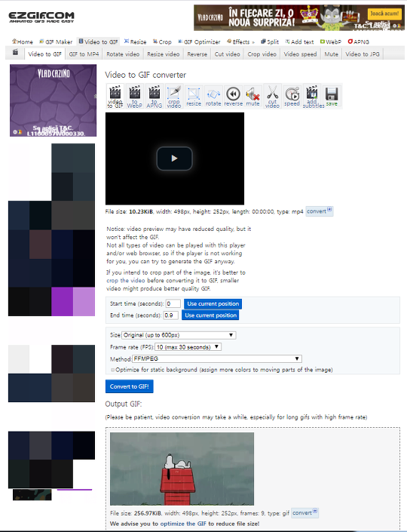Click the save floppy disk icon
The image size is (407, 532).
(332, 96)
